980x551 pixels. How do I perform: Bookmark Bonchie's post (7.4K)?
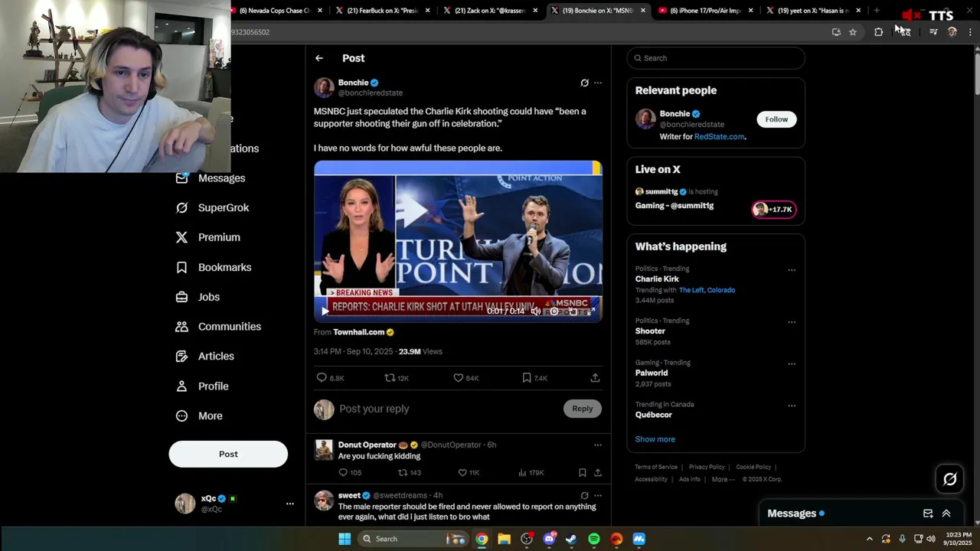click(534, 378)
